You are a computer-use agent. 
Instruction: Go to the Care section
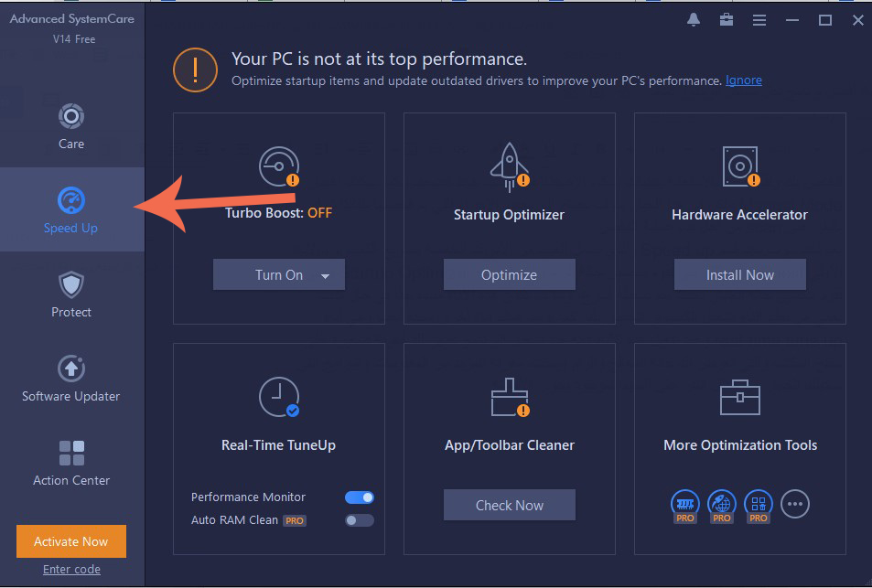(x=71, y=126)
